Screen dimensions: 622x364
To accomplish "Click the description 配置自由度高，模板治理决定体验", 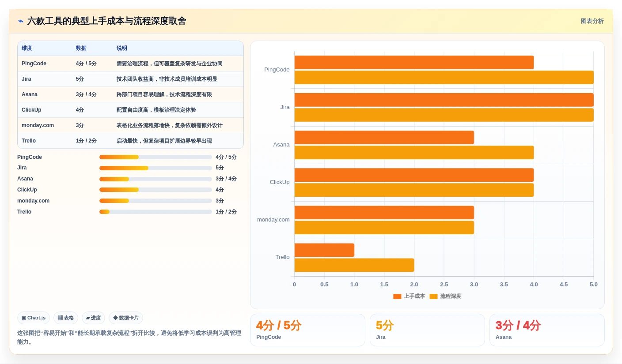I will [156, 110].
